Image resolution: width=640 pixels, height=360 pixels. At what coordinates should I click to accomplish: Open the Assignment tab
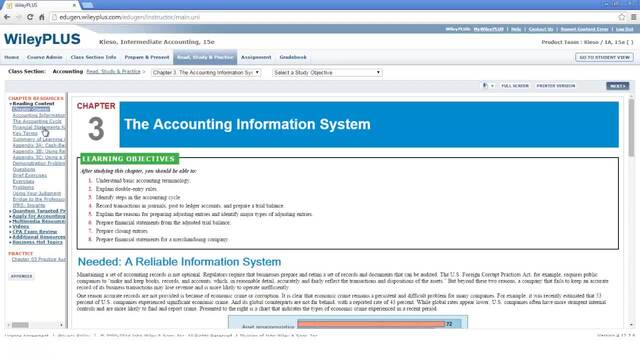[x=256, y=57]
